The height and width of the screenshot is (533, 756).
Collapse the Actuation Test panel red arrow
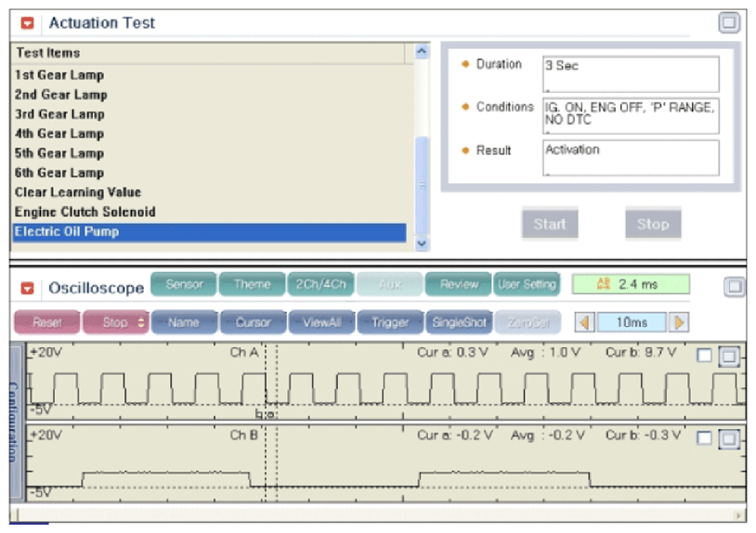28,23
